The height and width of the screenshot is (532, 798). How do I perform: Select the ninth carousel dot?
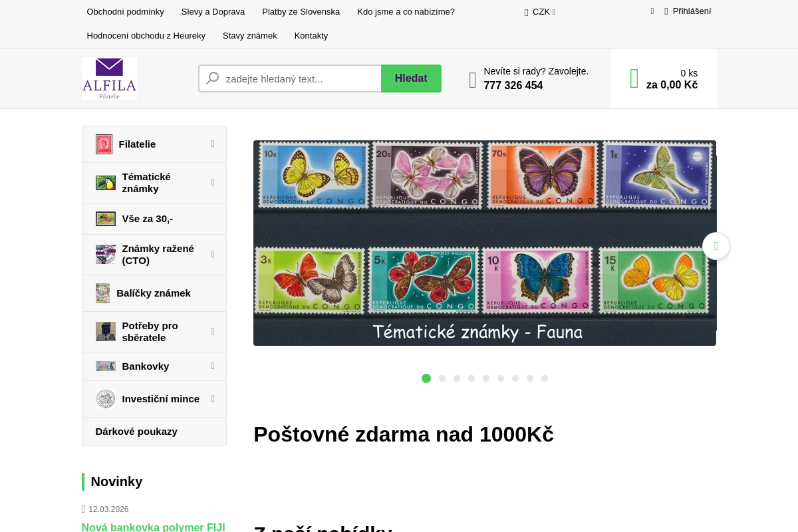[545, 378]
